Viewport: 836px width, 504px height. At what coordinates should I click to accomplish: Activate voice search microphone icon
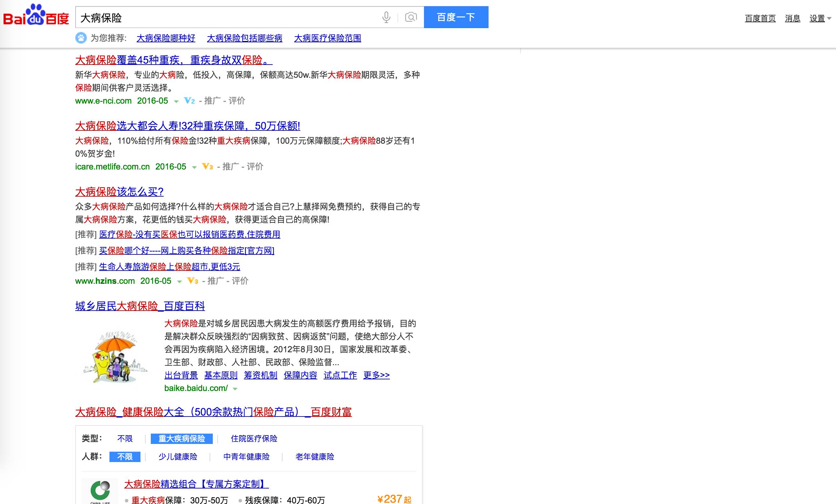[386, 17]
